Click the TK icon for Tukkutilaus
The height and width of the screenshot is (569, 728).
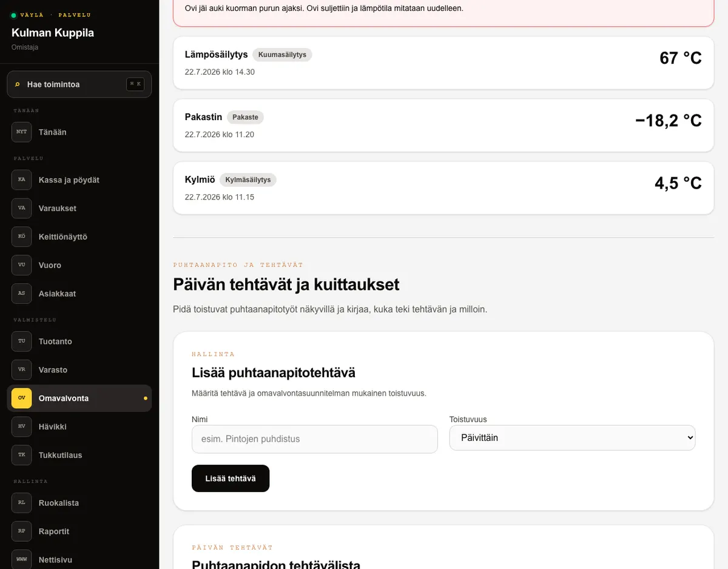click(22, 455)
